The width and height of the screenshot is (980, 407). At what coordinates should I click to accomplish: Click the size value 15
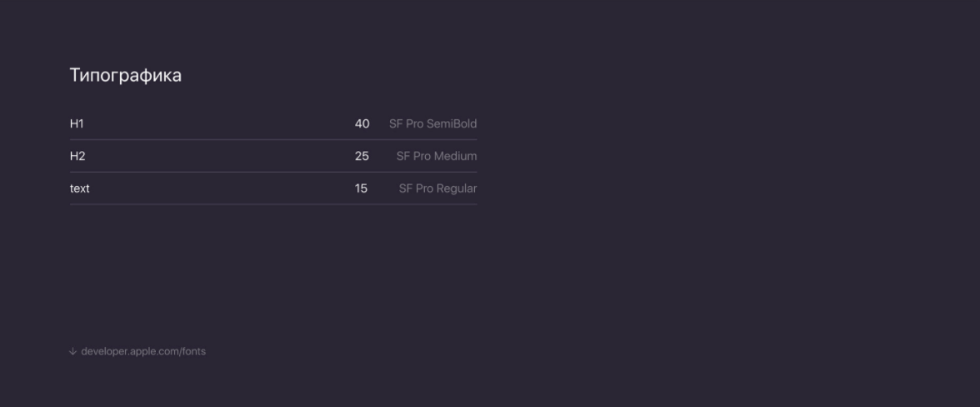click(361, 189)
